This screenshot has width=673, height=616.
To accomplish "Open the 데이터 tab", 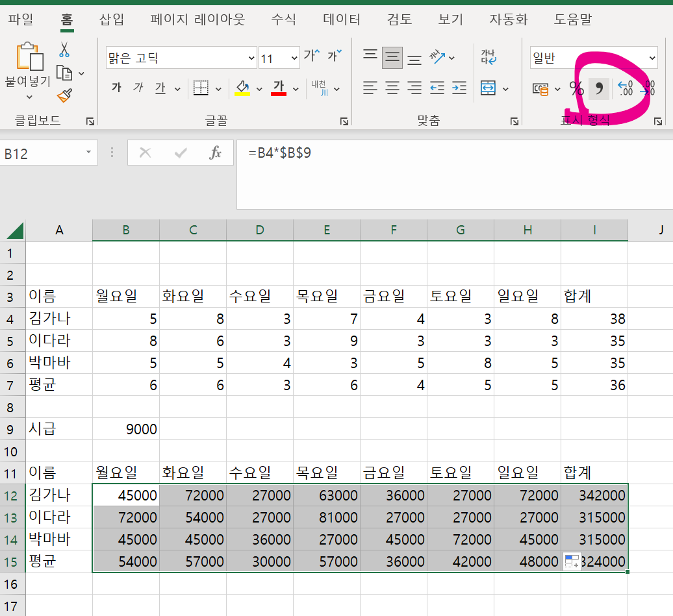I will pos(342,19).
